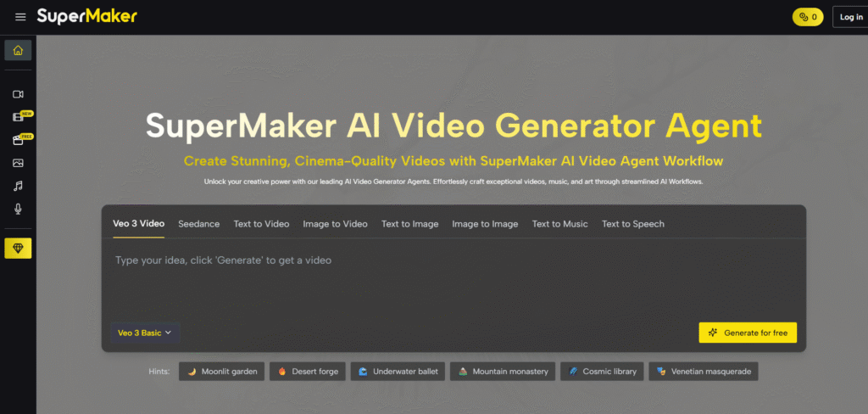This screenshot has width=868, height=414.
Task: Open the hamburger menu
Action: click(x=20, y=17)
